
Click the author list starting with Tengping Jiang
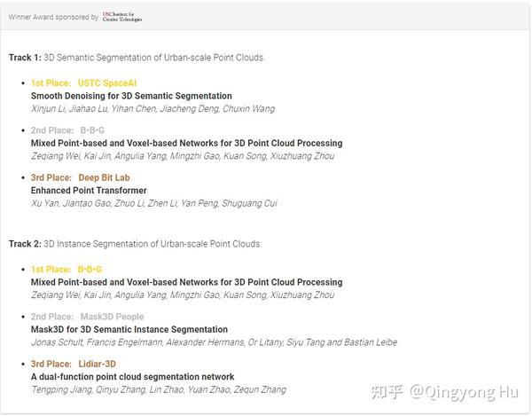(159, 389)
